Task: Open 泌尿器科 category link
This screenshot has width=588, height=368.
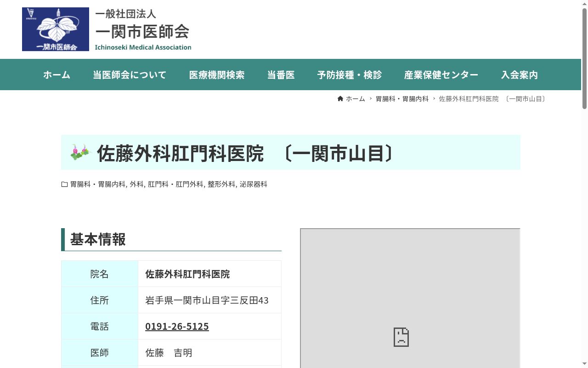Action: [254, 184]
